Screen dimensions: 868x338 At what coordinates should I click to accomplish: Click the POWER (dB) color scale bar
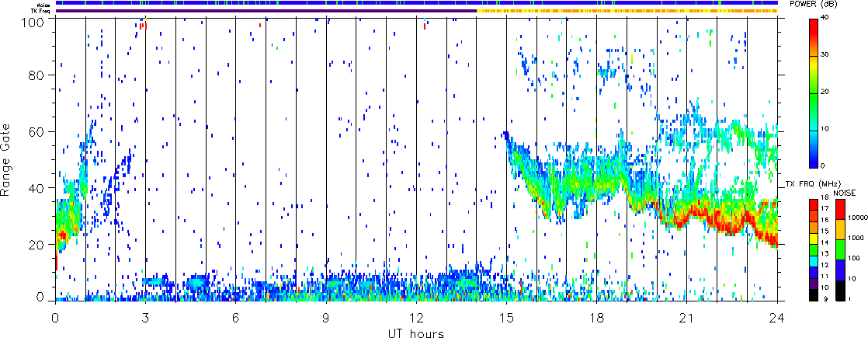pos(814,93)
